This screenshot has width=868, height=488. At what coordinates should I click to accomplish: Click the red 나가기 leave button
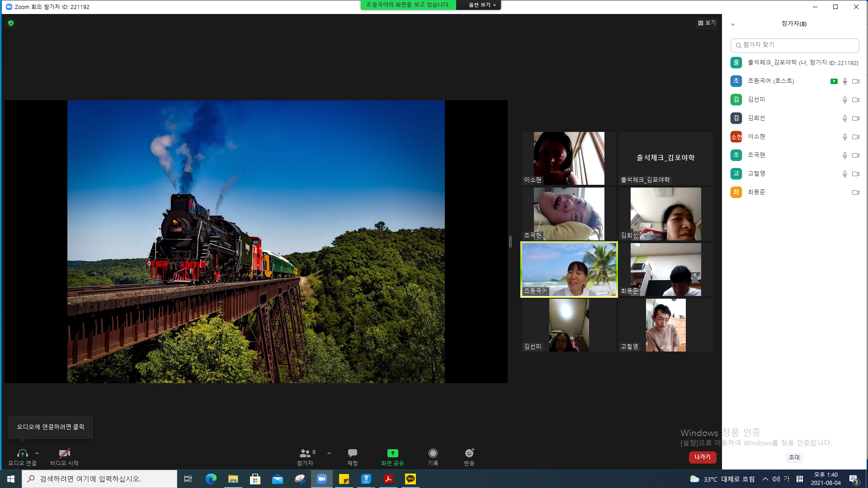(x=703, y=457)
